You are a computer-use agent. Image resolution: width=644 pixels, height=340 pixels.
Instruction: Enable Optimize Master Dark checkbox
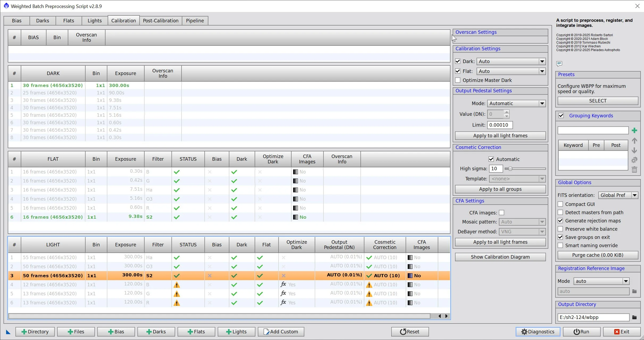tap(458, 80)
